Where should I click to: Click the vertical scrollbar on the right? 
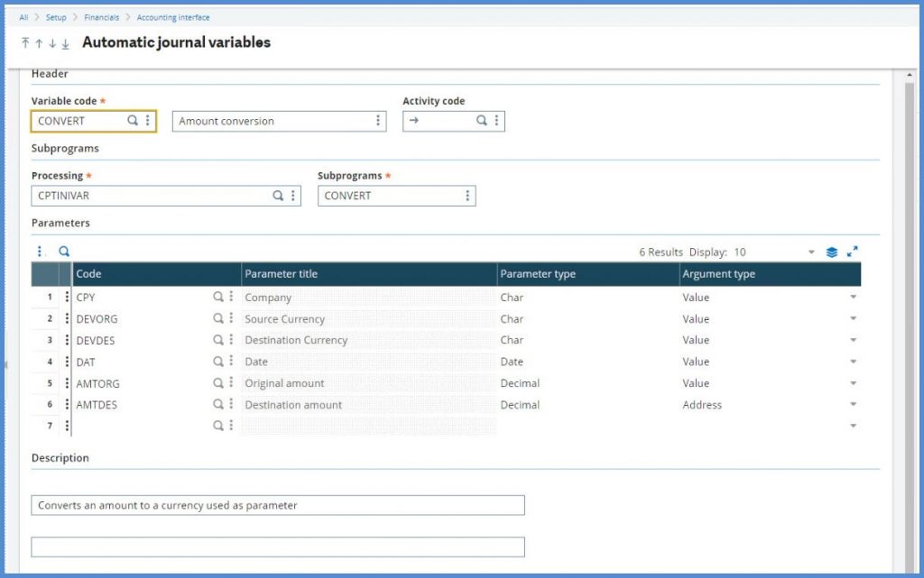pos(910,316)
